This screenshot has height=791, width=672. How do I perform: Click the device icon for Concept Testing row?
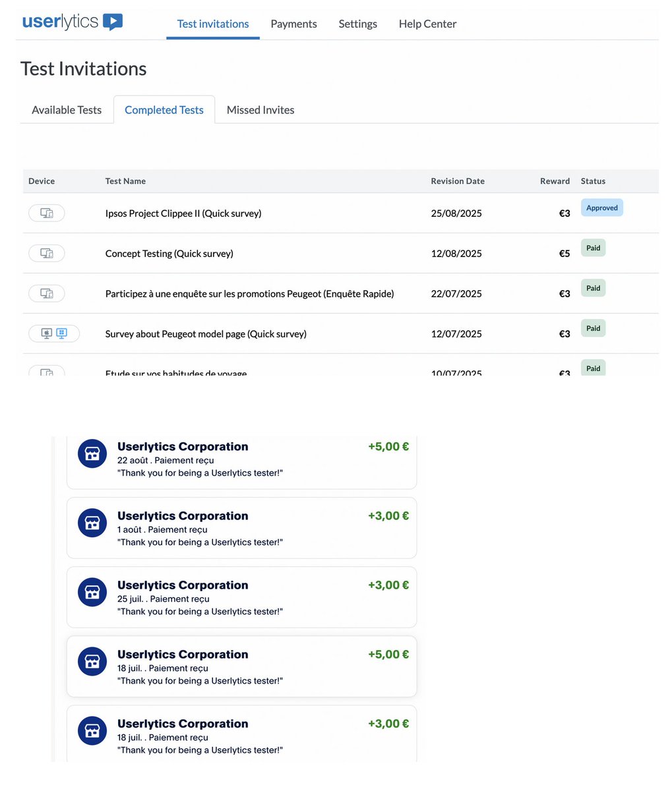(47, 253)
